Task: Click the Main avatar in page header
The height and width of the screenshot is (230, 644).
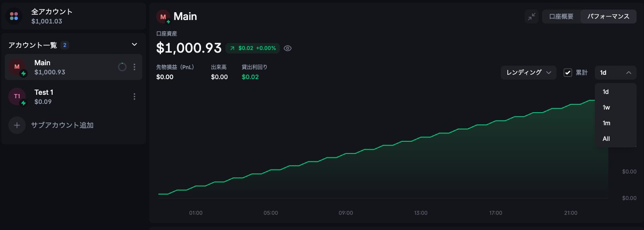Action: click(163, 17)
